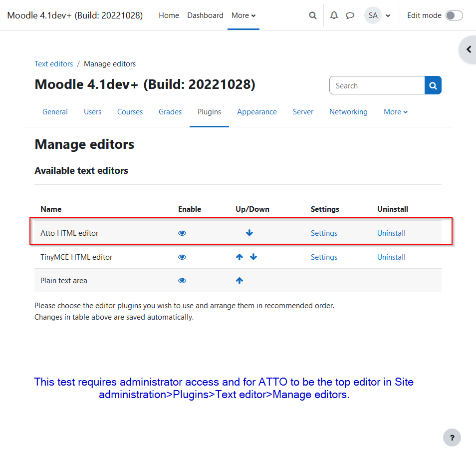476x459 pixels.
Task: Open Dashboard in top navigation
Action: (x=205, y=15)
